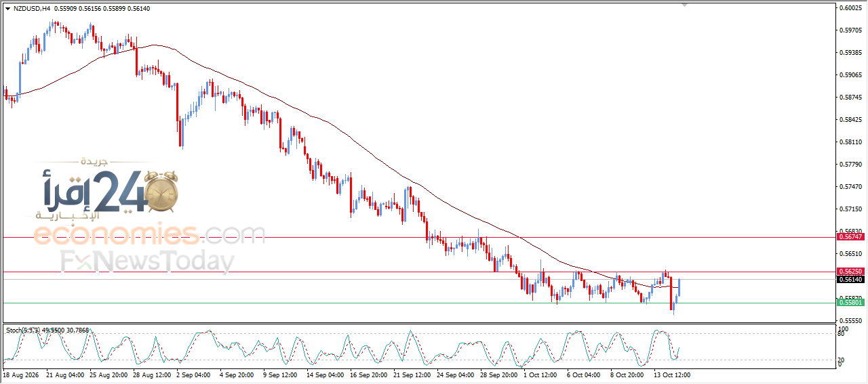This screenshot has height=384, width=868.
Task: Click the 9 Sep 12:00 time label
Action: tap(281, 375)
